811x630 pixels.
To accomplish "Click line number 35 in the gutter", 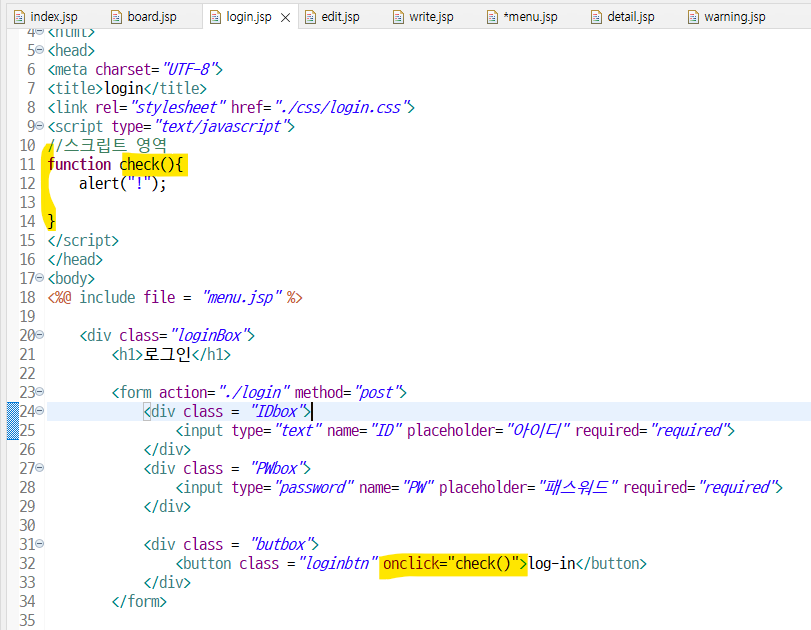I will pyautogui.click(x=27, y=620).
